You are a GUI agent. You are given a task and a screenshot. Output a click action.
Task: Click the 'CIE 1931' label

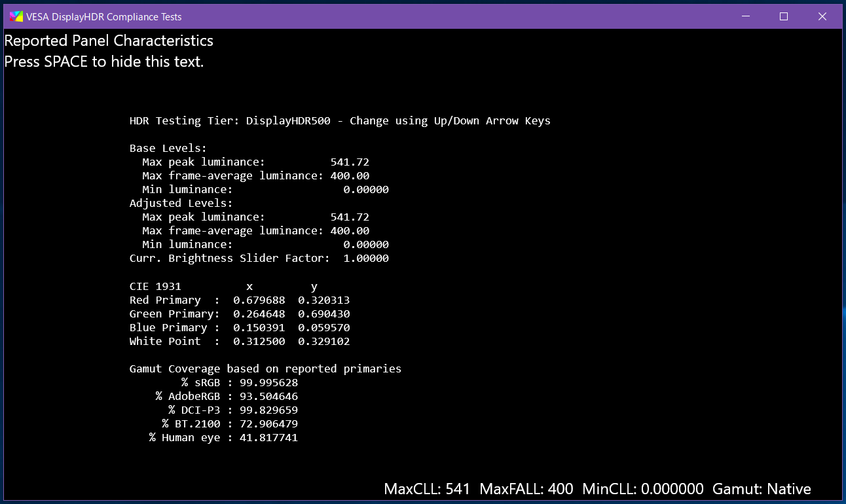tap(155, 286)
